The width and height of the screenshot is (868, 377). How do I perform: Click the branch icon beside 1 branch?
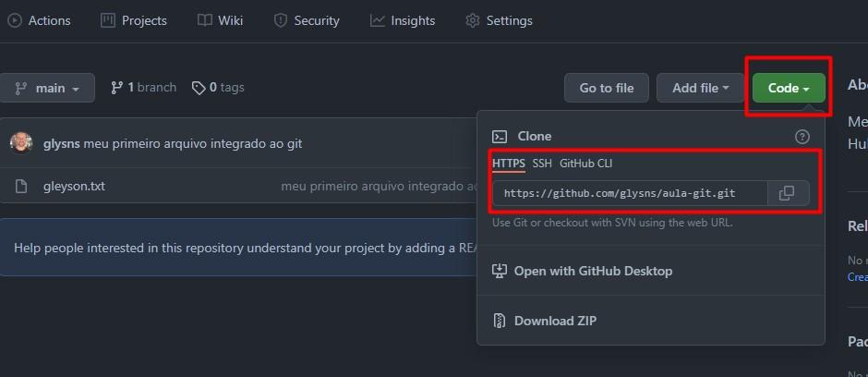(x=116, y=88)
